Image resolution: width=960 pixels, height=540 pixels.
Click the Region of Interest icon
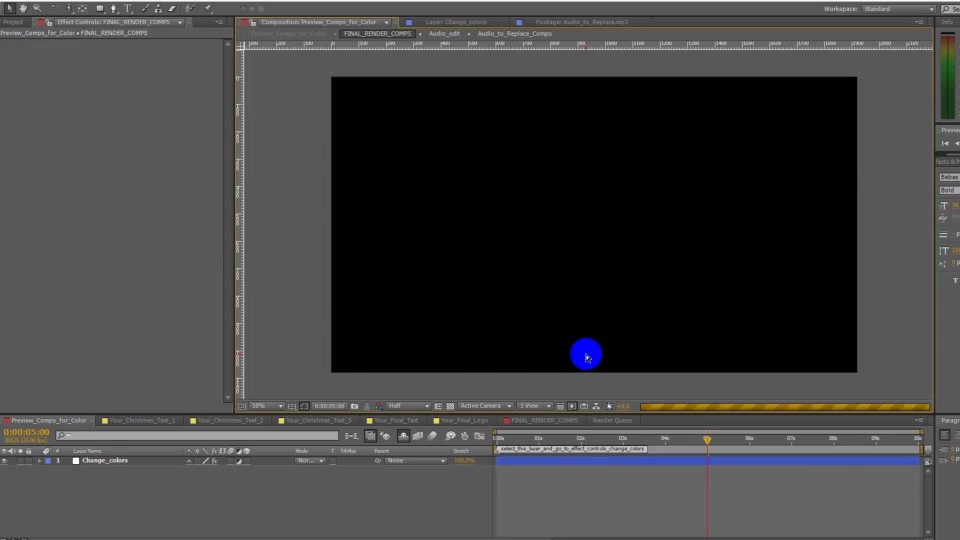[438, 406]
